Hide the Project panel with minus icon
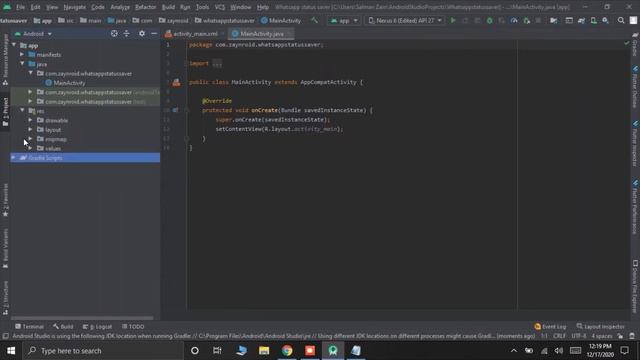 pos(154,33)
